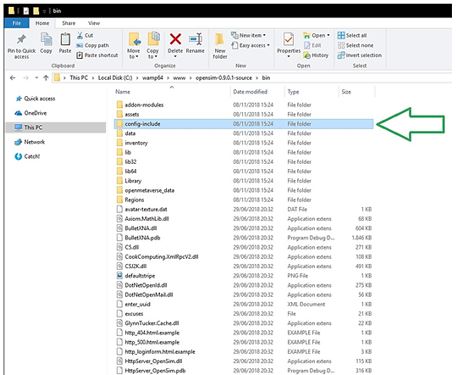Click the red Delete icon
Image resolution: width=456 pixels, height=375 pixels.
click(x=175, y=39)
